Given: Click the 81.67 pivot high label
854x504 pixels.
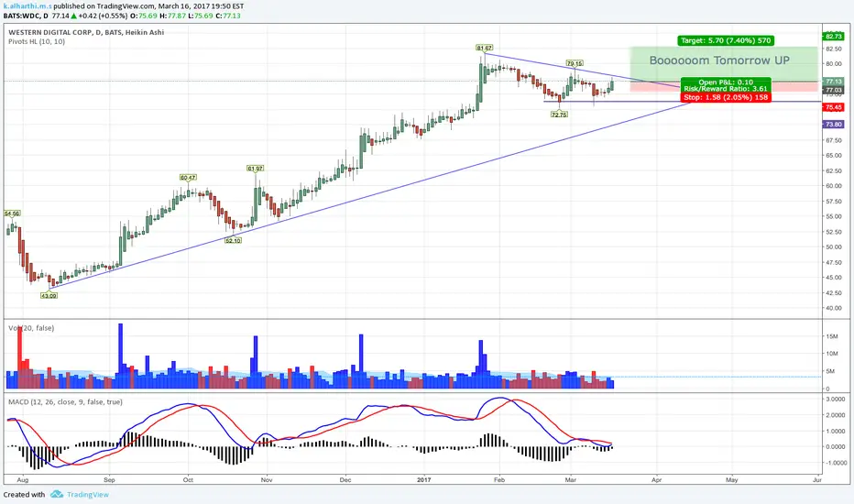Looking at the screenshot, I should point(484,48).
